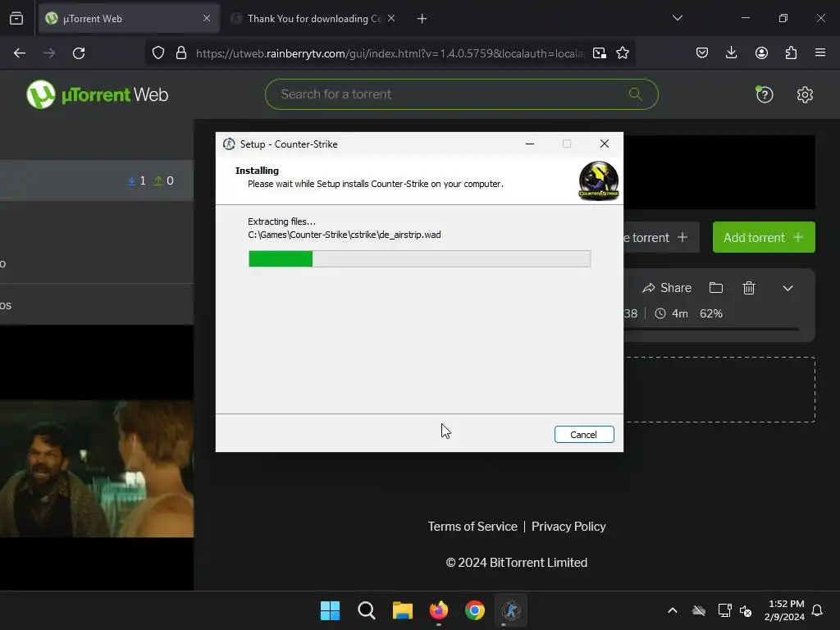Open the Terms of Service link

tap(472, 527)
